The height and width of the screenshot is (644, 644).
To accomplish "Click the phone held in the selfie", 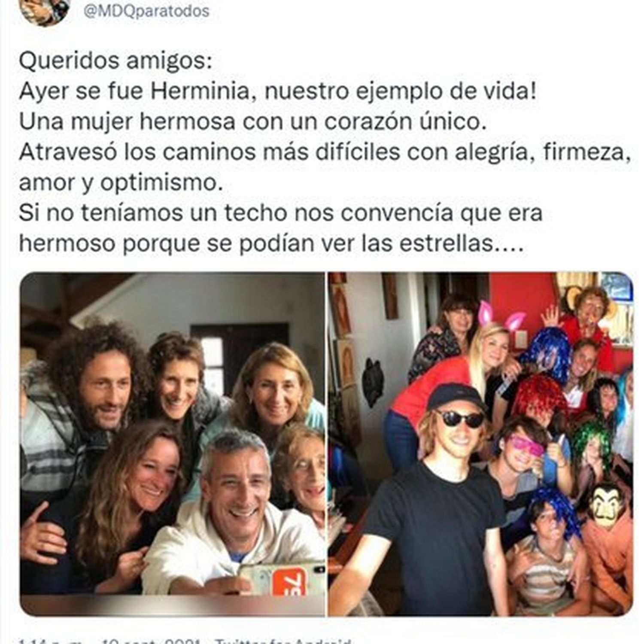I will point(282,580).
